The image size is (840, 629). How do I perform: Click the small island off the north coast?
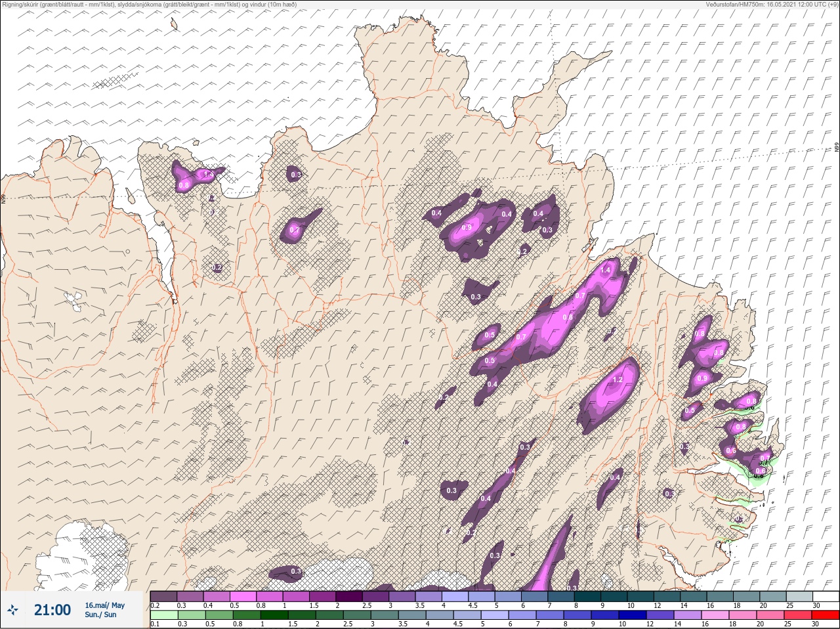(174, 24)
